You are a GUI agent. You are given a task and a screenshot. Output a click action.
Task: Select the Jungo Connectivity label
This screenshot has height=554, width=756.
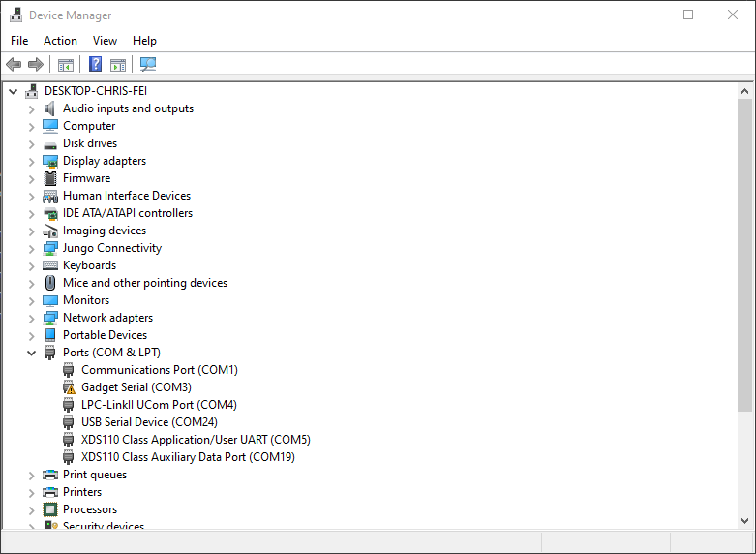(112, 248)
